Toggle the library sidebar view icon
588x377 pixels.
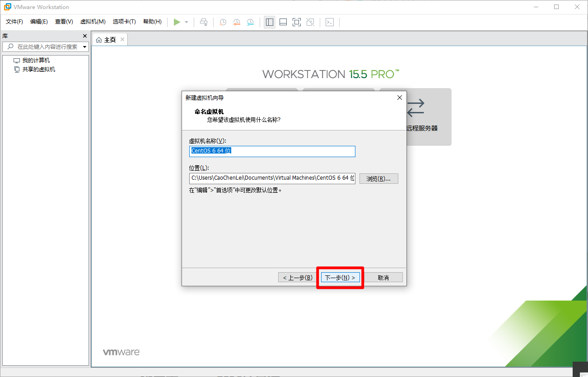coord(270,22)
